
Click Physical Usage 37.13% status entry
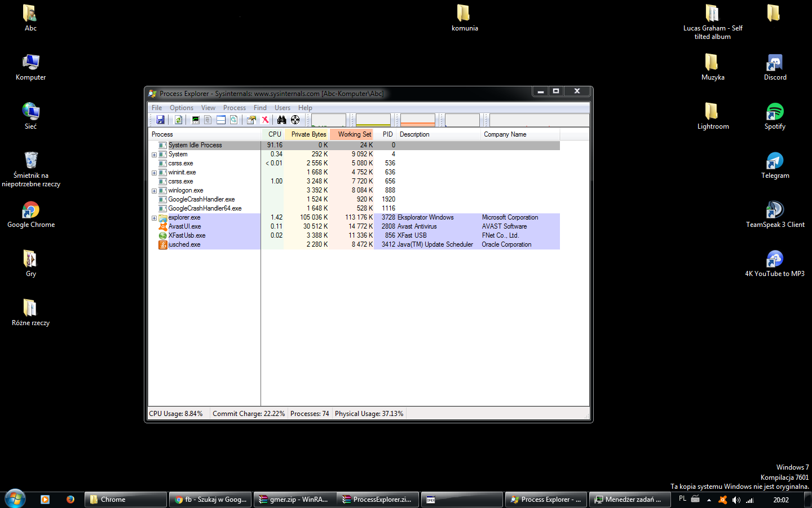coord(369,414)
